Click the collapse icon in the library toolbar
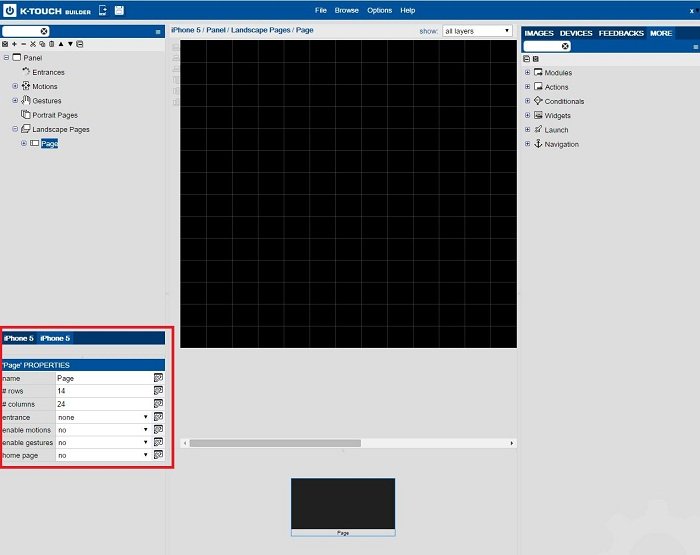Image resolution: width=700 pixels, height=555 pixels. pos(526,59)
